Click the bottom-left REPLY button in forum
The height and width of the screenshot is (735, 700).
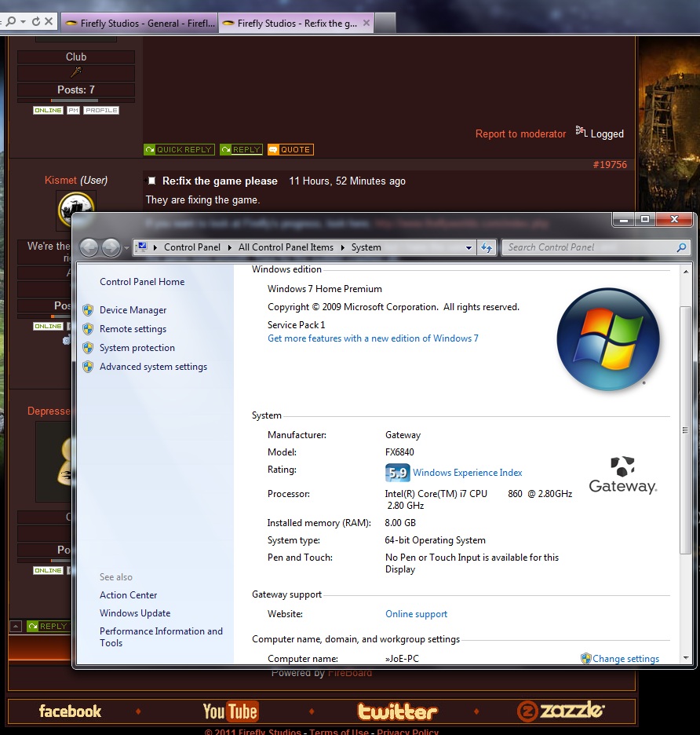click(48, 627)
